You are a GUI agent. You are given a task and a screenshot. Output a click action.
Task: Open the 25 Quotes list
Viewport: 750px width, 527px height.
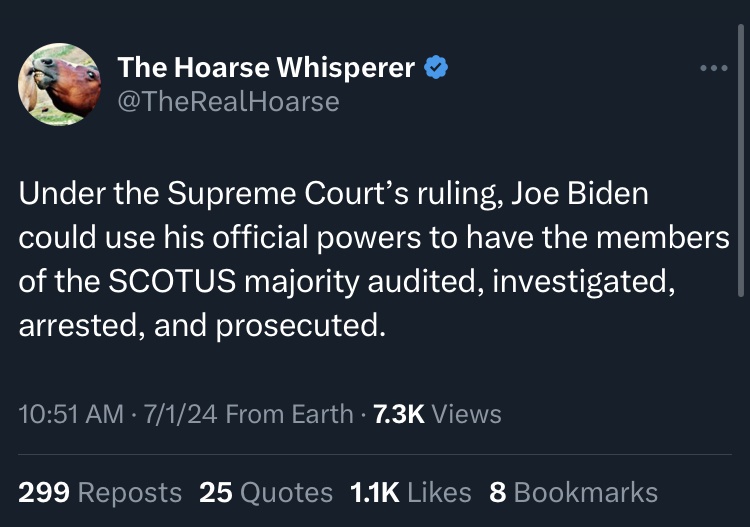point(266,492)
